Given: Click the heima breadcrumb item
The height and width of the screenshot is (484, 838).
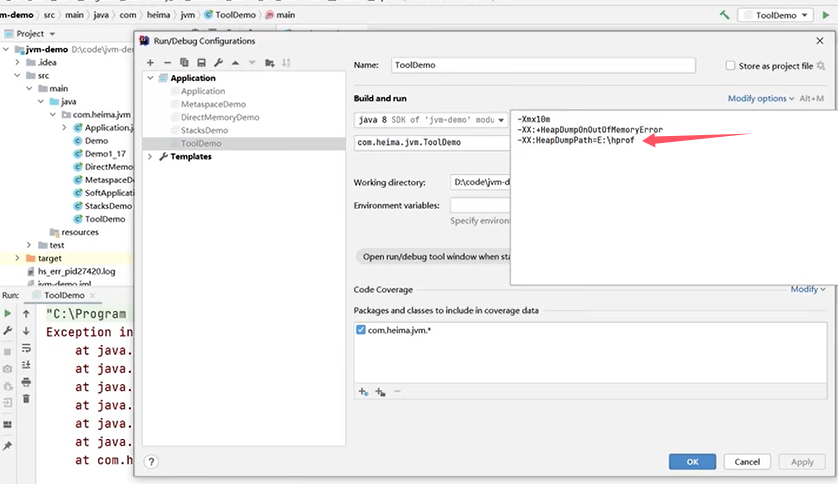Looking at the screenshot, I should tap(158, 15).
